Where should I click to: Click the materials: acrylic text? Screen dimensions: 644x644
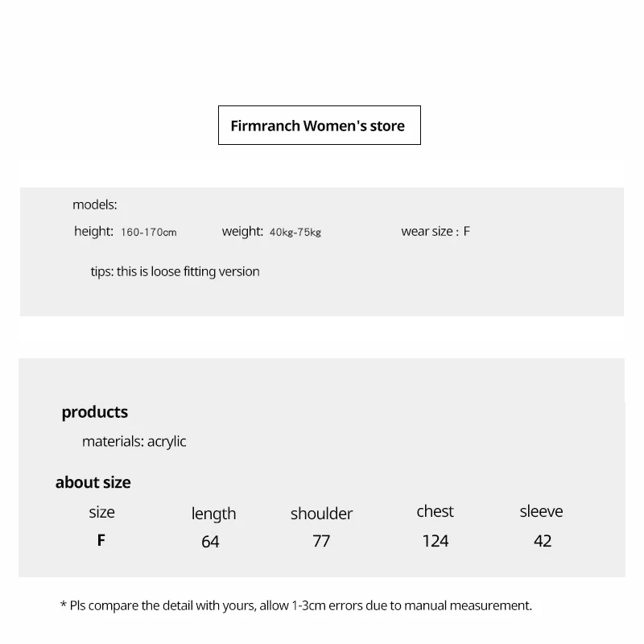(134, 441)
